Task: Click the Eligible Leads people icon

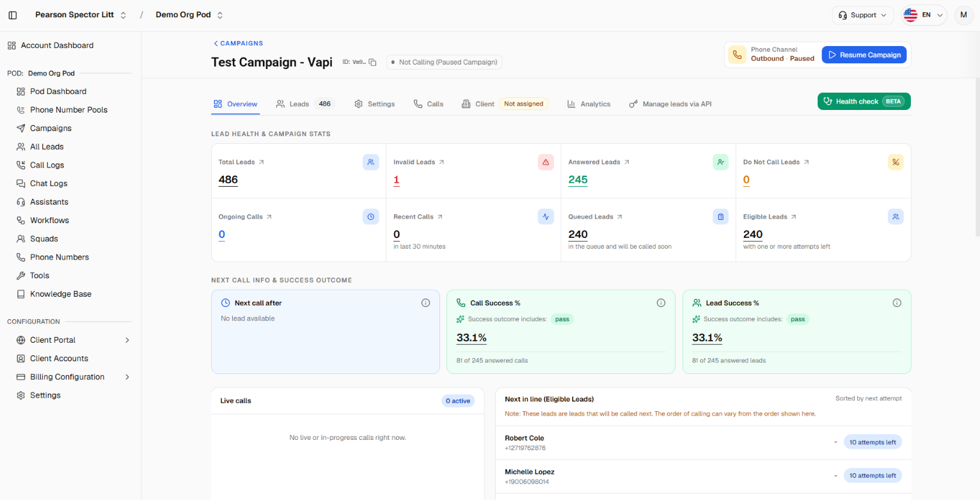Action: point(896,217)
